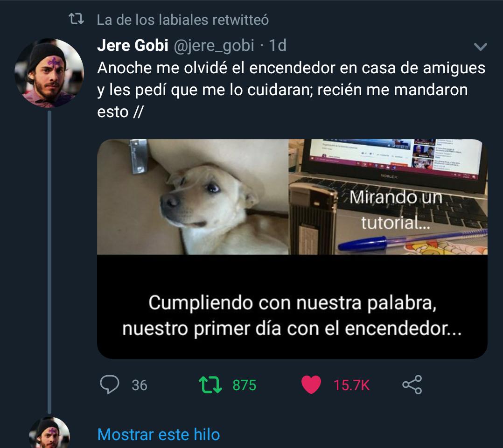Open the smaller avatar beside Mostrar este hilo
This screenshot has height=448, width=503.
pyautogui.click(x=49, y=433)
